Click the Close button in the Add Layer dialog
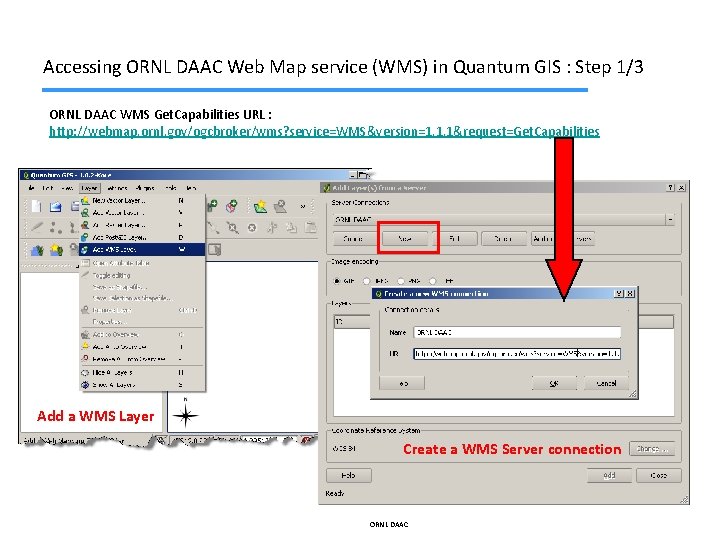 (658, 476)
